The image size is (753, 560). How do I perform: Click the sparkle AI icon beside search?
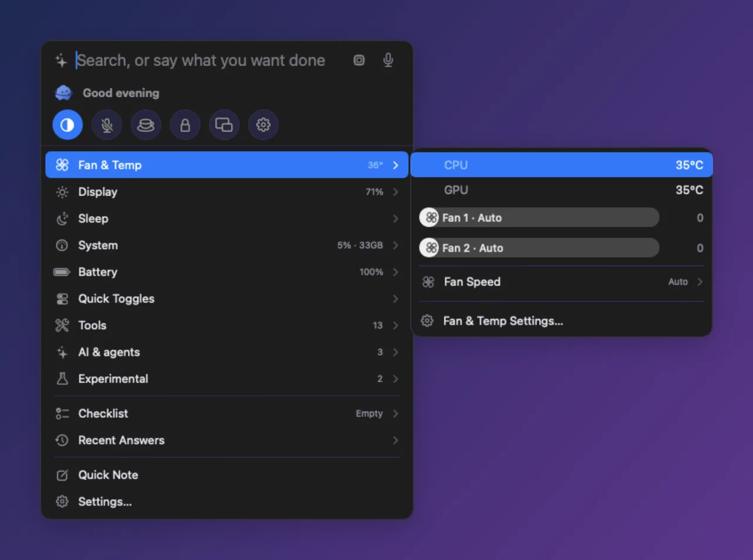coord(61,60)
